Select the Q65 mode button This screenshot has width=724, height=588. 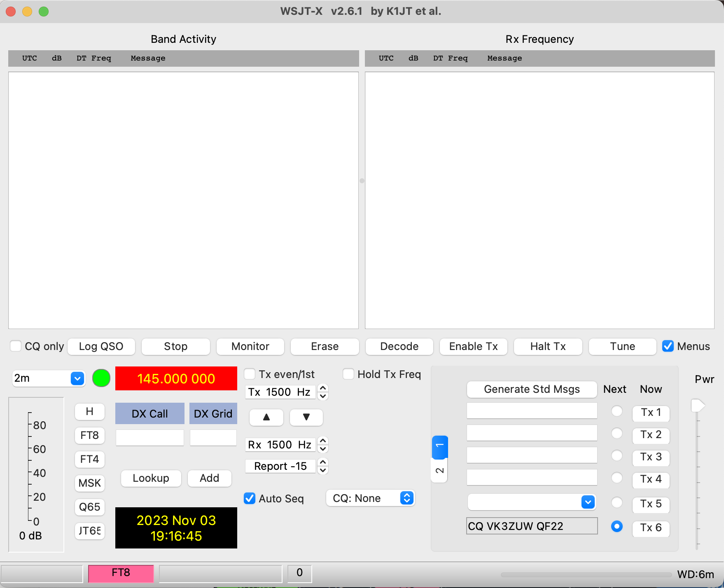point(89,507)
